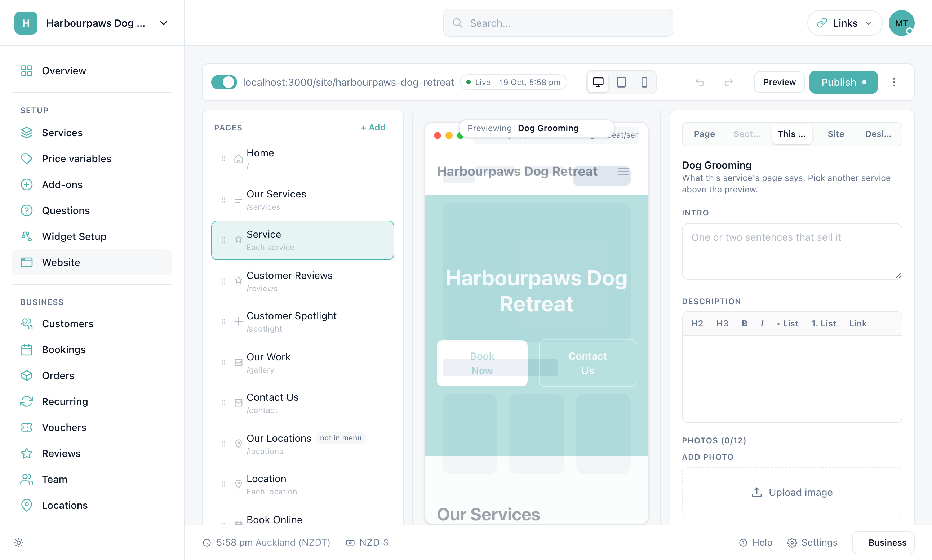Open the Overview sidebar item
The image size is (932, 560).
point(92,71)
